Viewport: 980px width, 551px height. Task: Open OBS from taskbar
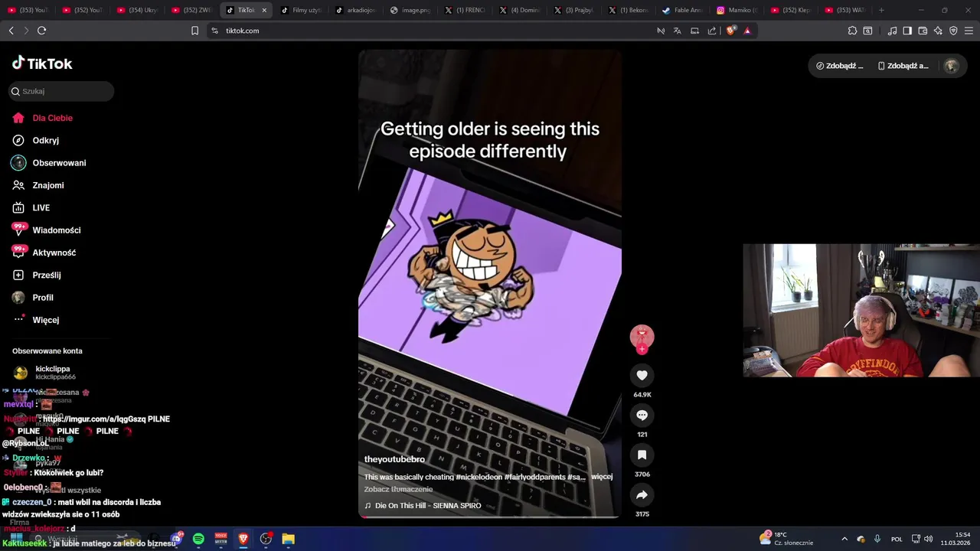(x=266, y=539)
